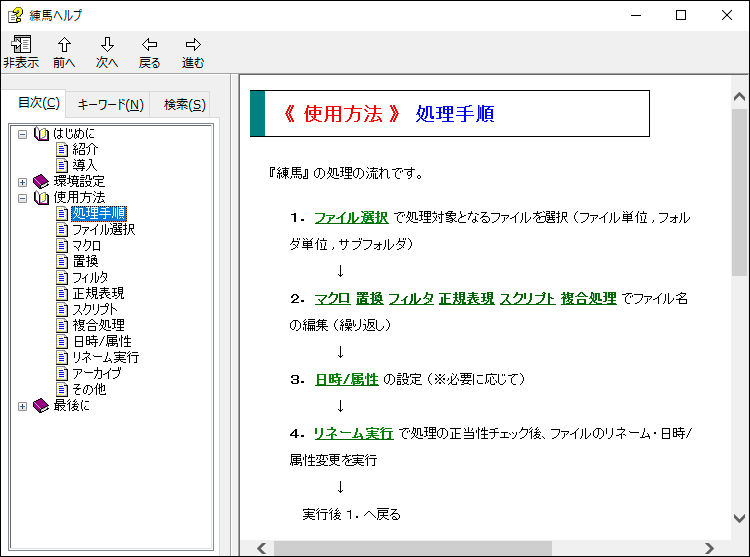This screenshot has width=750, height=557.
Task: Open the 置換 link in step 2
Action: tap(370, 299)
